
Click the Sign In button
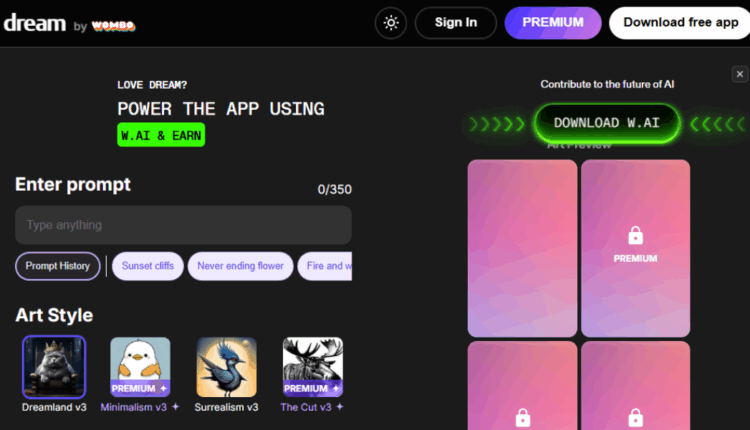455,22
